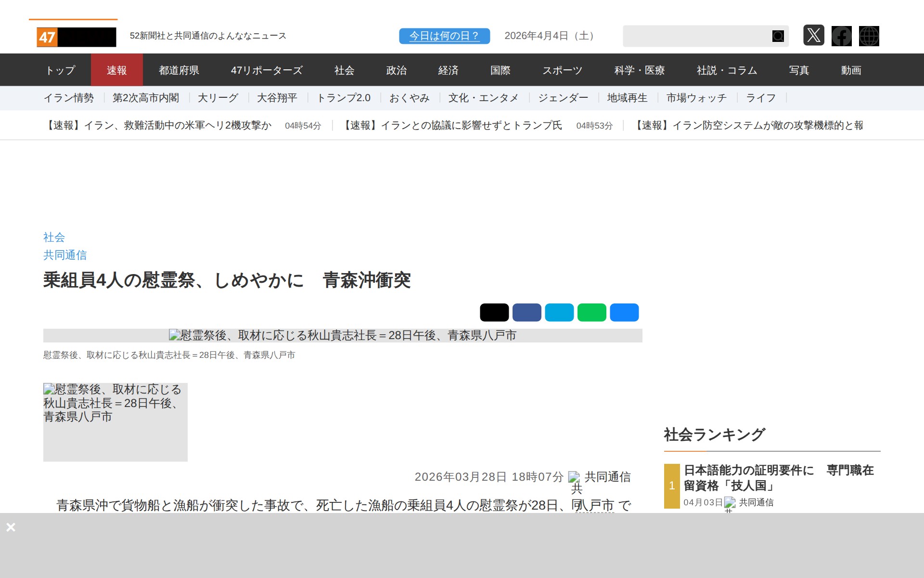Click the black X share button above article
Image resolution: width=924 pixels, height=578 pixels.
tap(495, 312)
